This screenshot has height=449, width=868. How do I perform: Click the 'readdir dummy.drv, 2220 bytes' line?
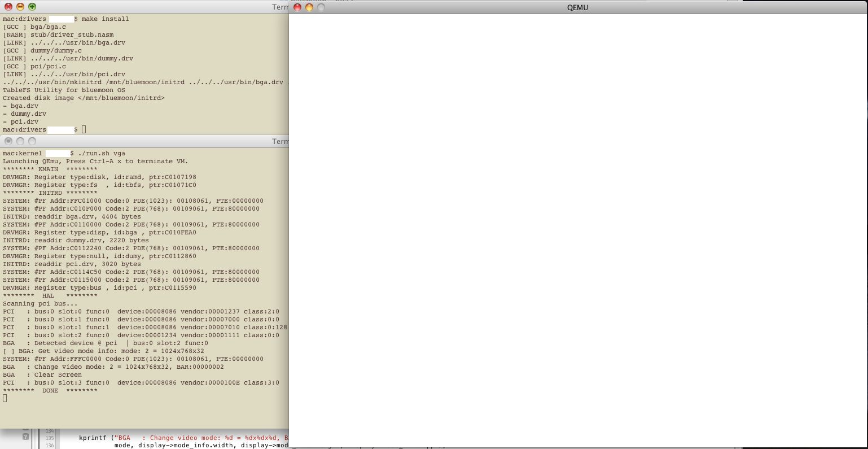coord(76,240)
